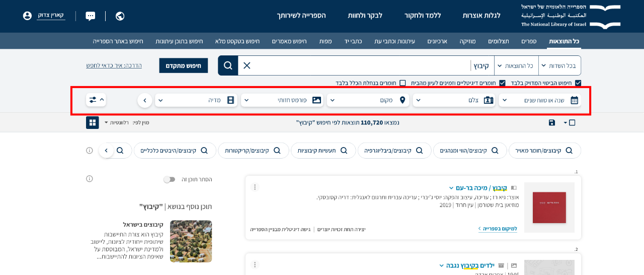Open the language globe icon
Screen dimensions: 644x275
tap(120, 16)
